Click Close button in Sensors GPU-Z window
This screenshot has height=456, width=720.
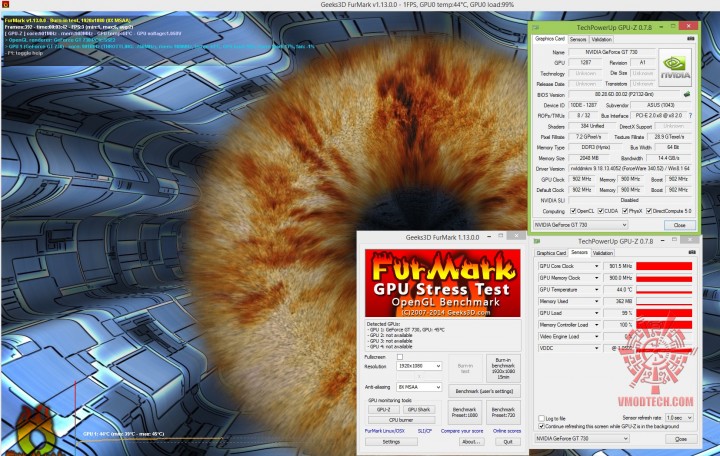(x=681, y=439)
